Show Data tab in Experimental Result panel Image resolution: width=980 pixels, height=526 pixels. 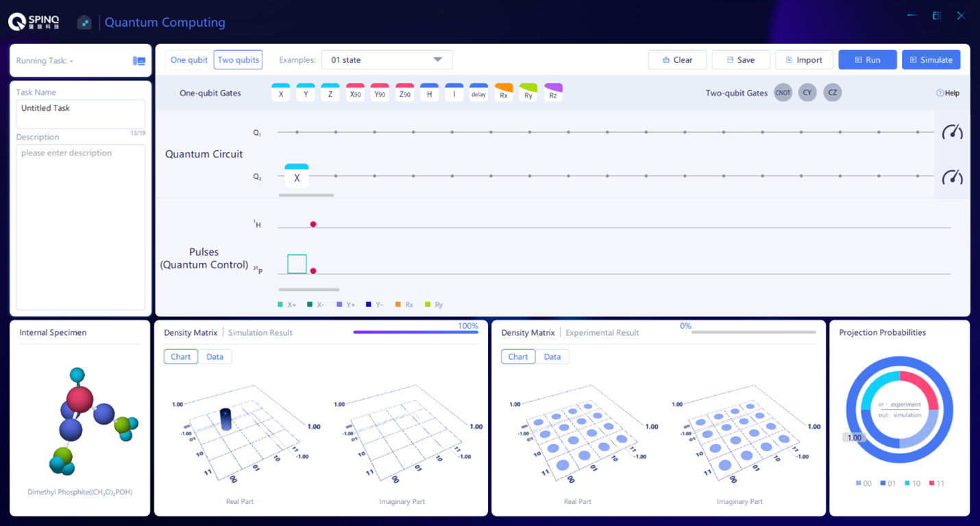coord(552,357)
